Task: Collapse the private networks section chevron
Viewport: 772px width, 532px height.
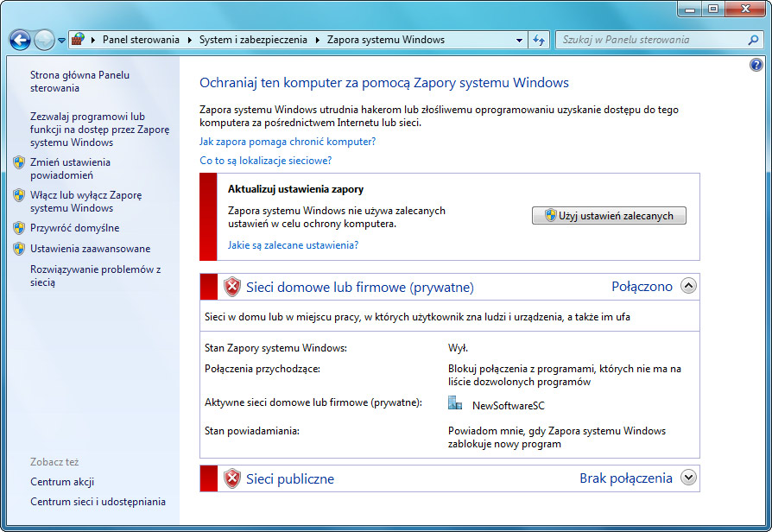Action: pos(688,286)
